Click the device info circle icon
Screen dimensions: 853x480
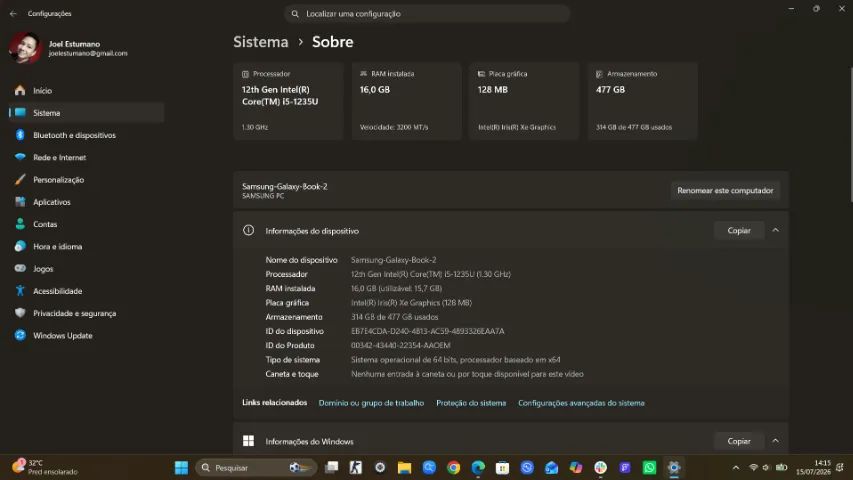pyautogui.click(x=249, y=230)
